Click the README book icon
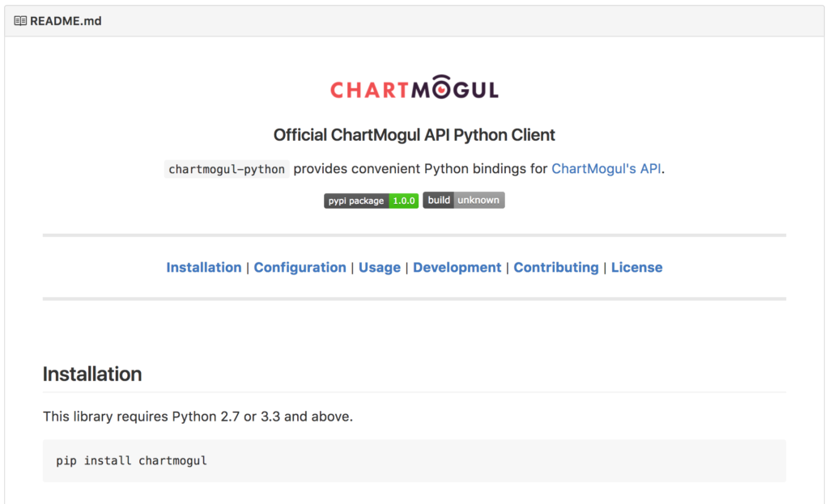This screenshot has width=829, height=504. click(20, 21)
